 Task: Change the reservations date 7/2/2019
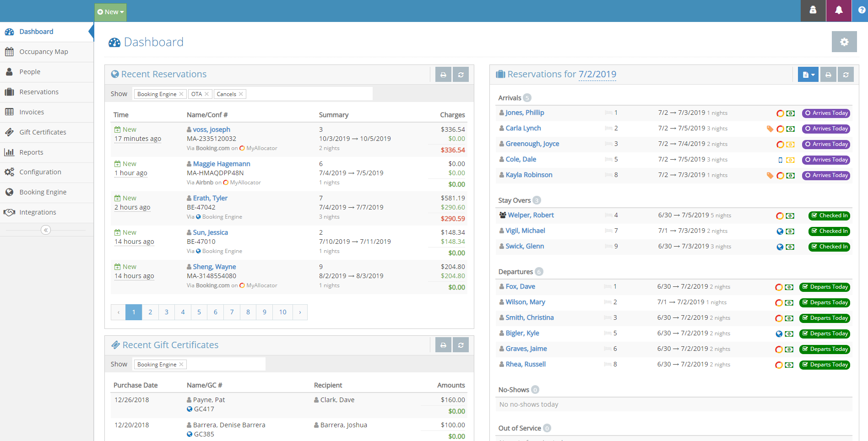597,74
